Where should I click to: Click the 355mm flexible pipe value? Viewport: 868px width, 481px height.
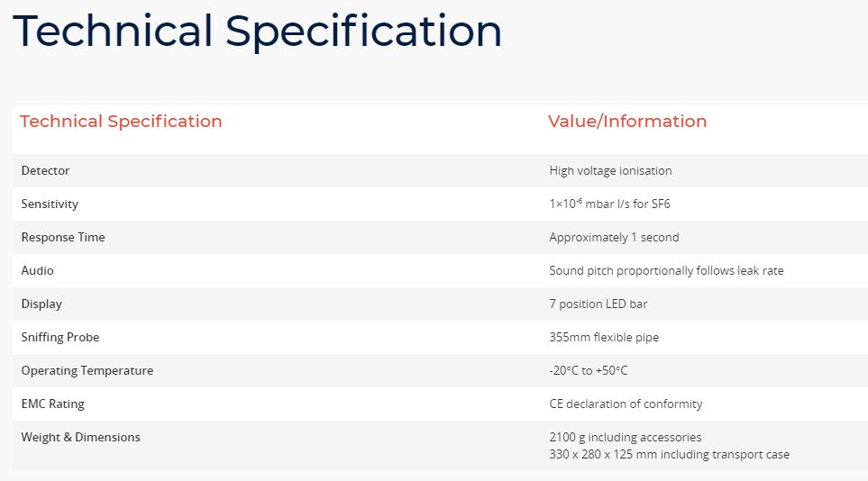(604, 338)
